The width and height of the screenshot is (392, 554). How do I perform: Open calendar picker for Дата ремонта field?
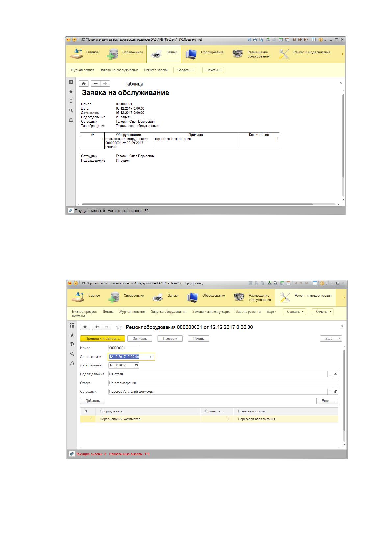[137, 365]
